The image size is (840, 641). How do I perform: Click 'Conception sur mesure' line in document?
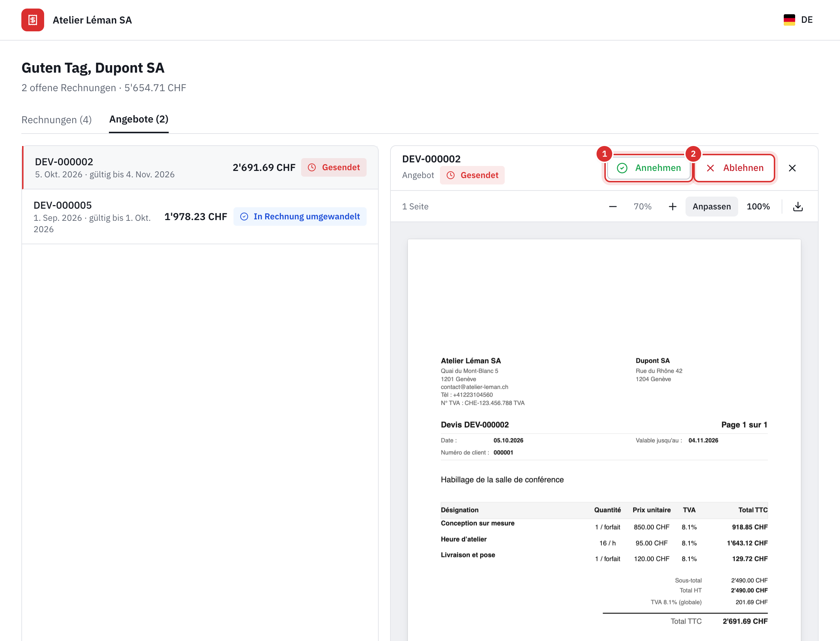[478, 523]
